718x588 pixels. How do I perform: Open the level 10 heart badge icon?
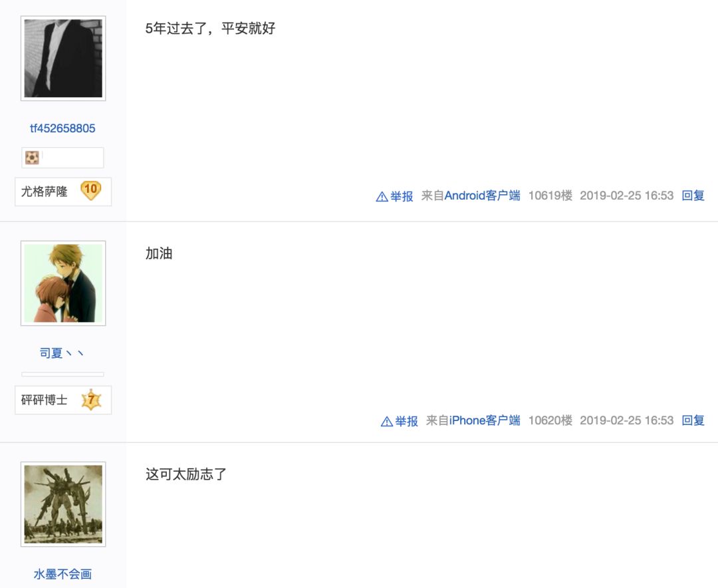[90, 190]
